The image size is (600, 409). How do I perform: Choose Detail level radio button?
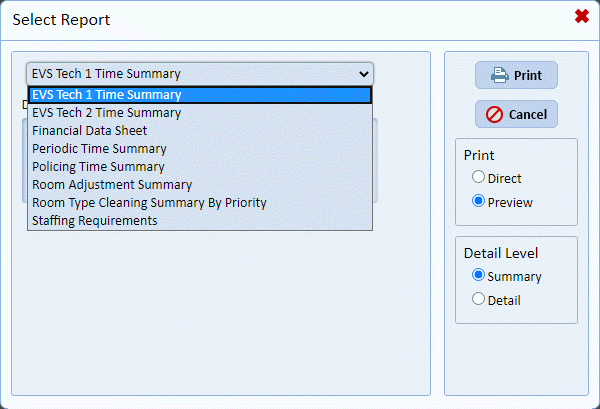pyautogui.click(x=479, y=300)
